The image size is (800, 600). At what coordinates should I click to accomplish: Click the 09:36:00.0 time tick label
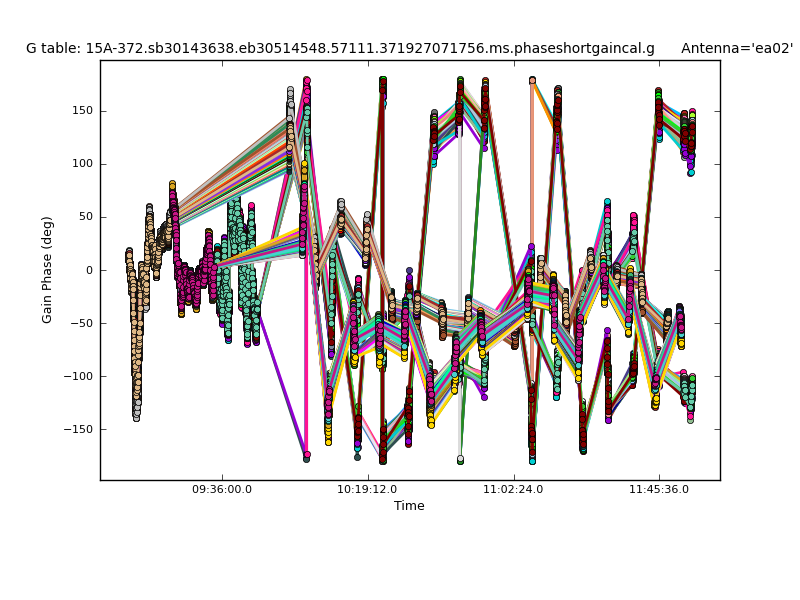(x=222, y=490)
